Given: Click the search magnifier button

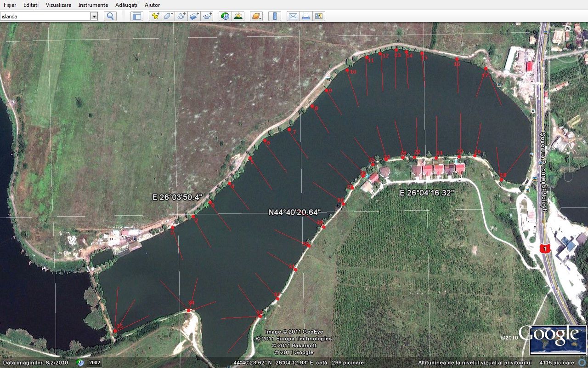Looking at the screenshot, I should (x=110, y=16).
